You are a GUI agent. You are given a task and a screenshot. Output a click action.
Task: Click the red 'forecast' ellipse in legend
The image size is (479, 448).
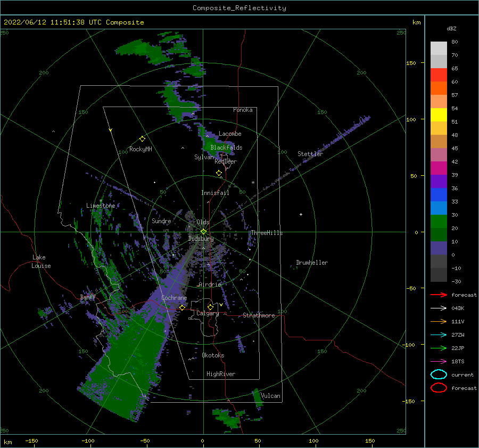pyautogui.click(x=439, y=388)
